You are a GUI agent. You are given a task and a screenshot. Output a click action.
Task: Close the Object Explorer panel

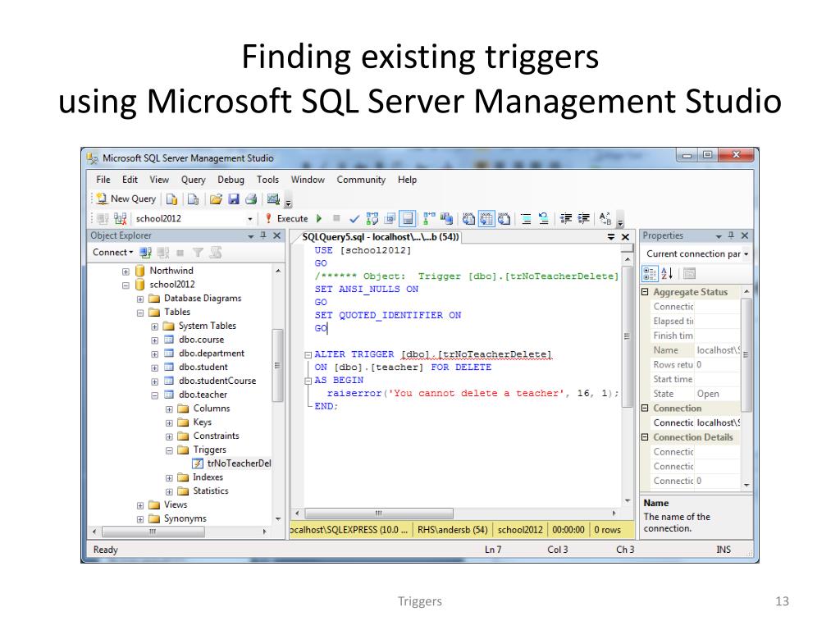pos(277,235)
